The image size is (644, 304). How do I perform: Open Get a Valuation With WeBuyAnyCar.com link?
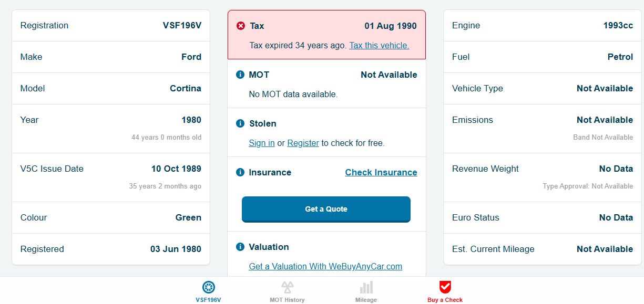coord(325,266)
